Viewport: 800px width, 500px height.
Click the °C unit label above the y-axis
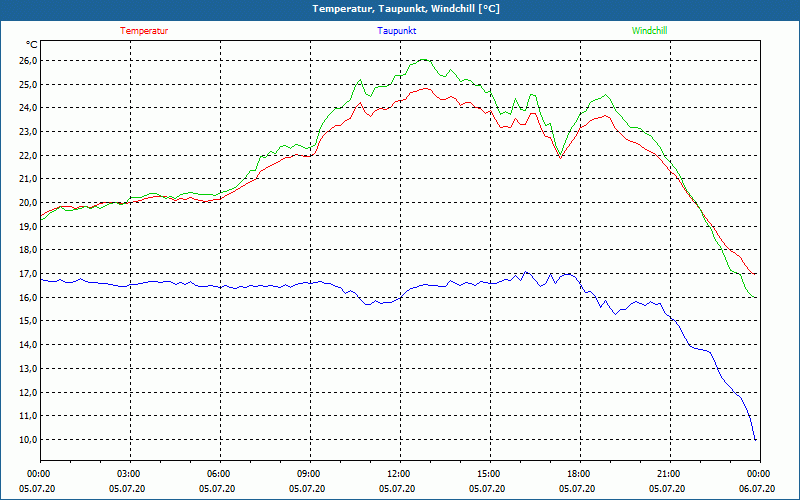pyautogui.click(x=32, y=45)
